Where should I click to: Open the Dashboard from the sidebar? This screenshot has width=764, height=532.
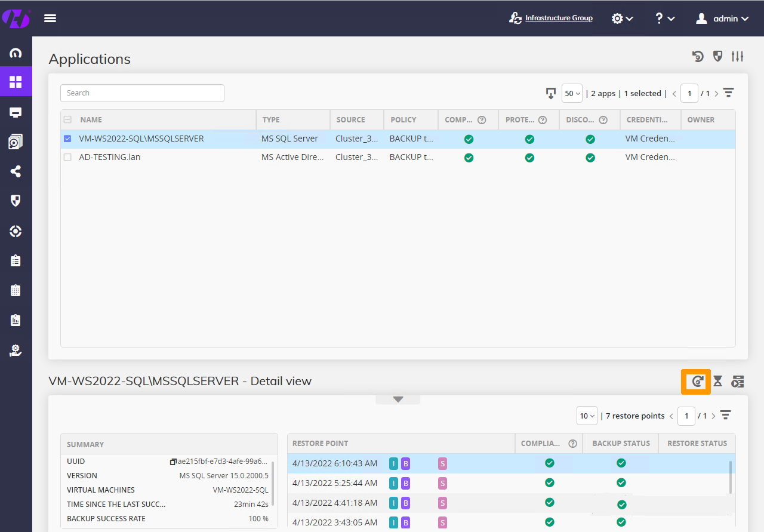coord(16,52)
